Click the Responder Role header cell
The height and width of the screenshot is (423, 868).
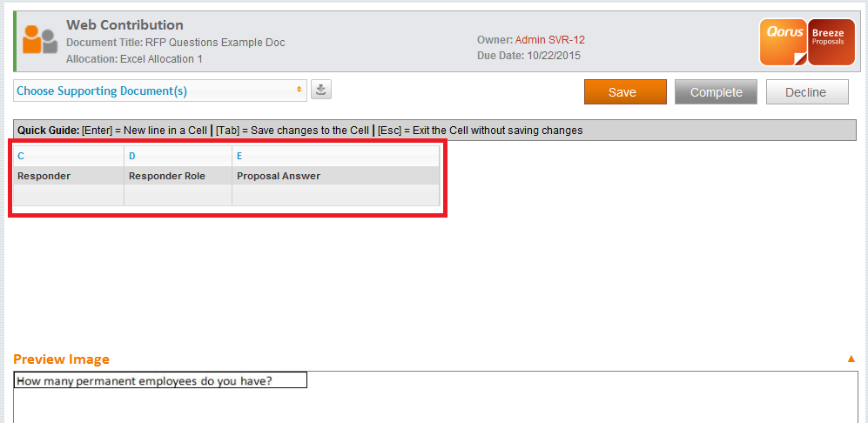(x=178, y=176)
